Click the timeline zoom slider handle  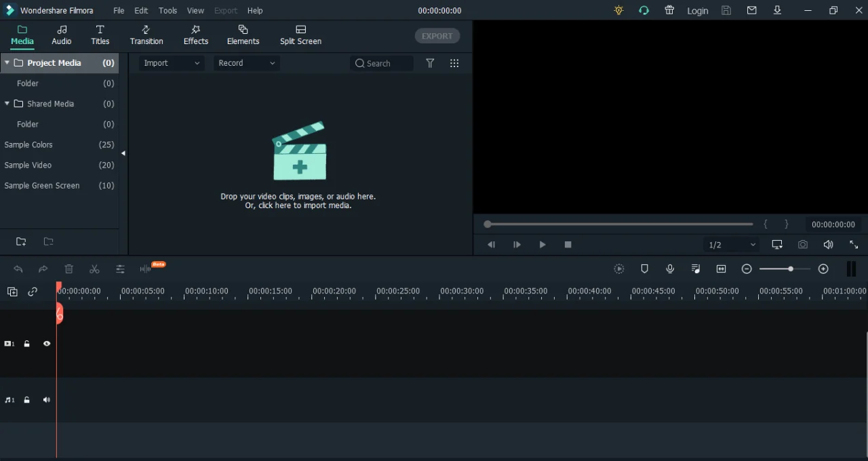coord(791,269)
